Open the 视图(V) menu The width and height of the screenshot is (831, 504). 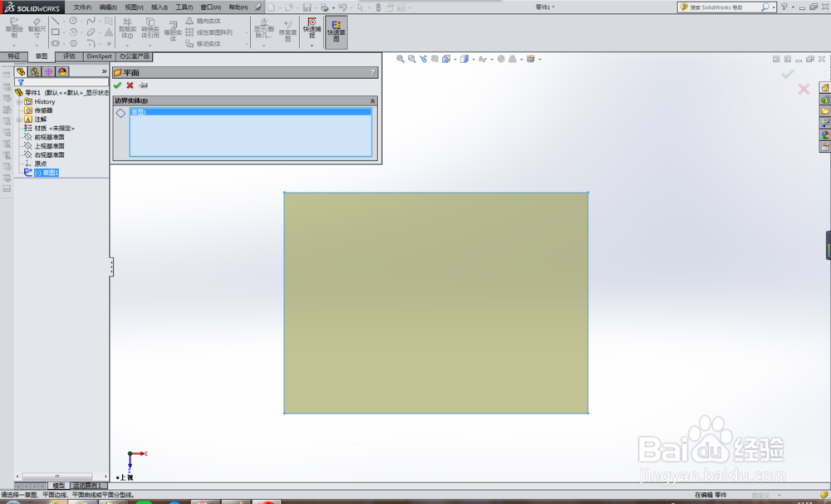pyautogui.click(x=134, y=7)
